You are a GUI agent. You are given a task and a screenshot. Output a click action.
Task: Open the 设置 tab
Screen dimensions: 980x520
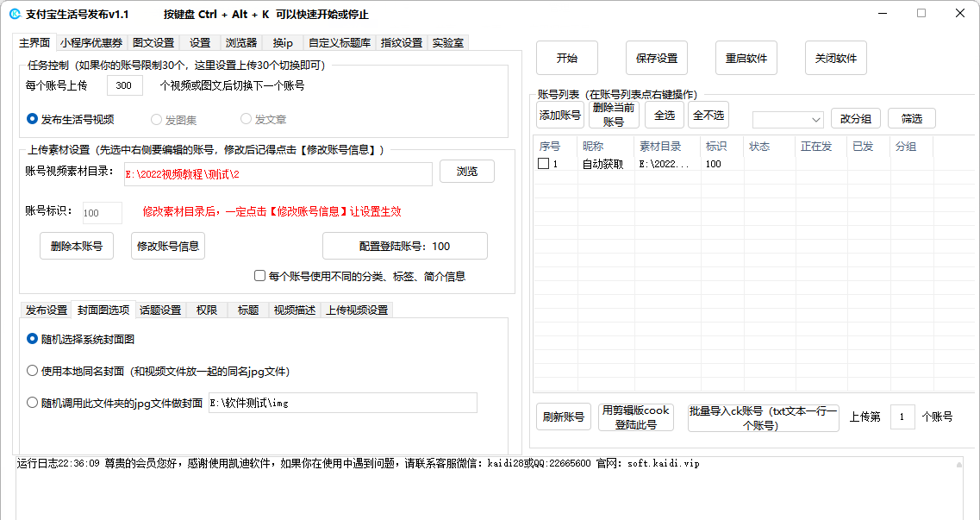coord(200,42)
